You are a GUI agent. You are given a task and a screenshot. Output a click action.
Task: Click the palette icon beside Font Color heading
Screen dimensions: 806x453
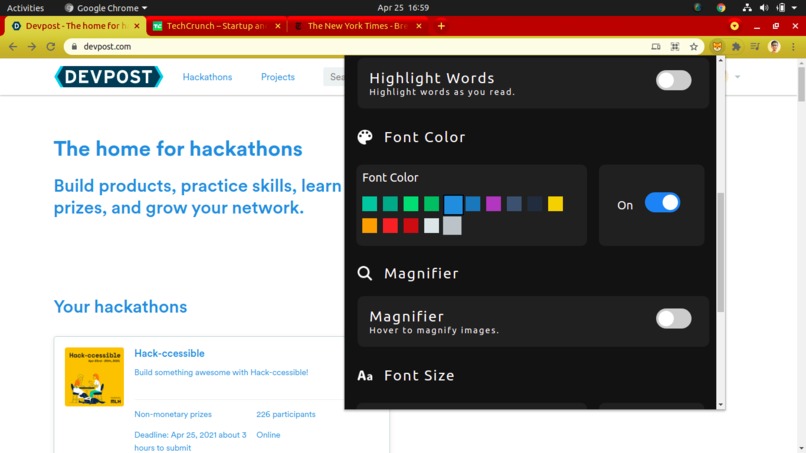pos(365,137)
